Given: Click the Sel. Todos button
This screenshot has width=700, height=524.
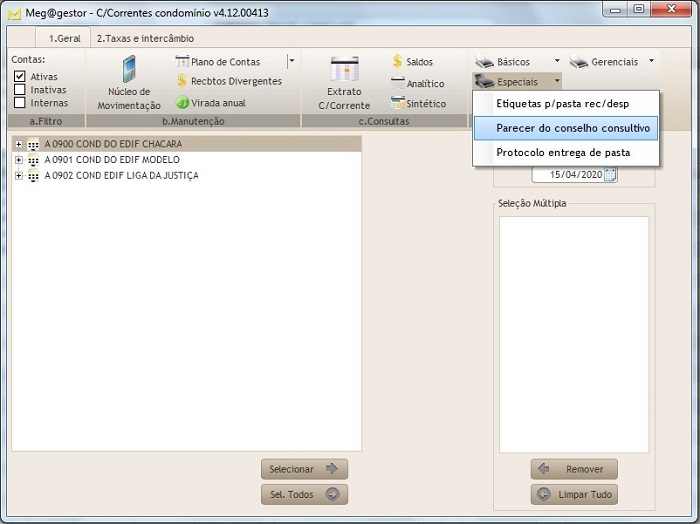Looking at the screenshot, I should 304,495.
